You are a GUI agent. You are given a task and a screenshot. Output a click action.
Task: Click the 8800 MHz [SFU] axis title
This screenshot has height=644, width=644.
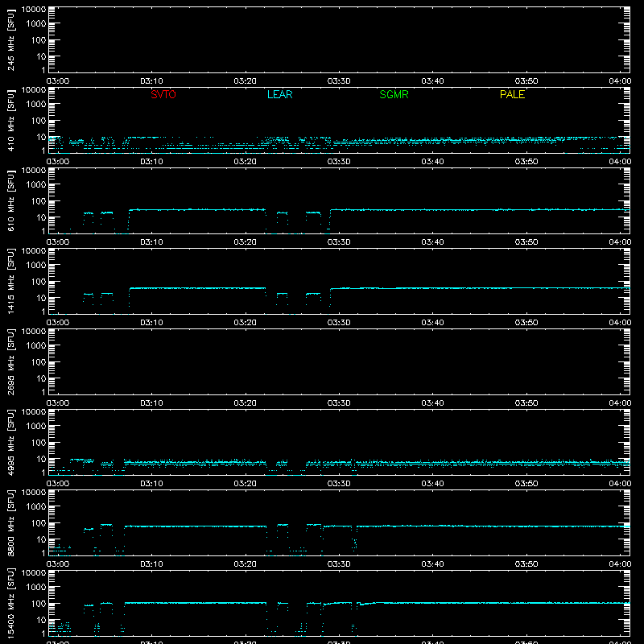[x=10, y=522]
